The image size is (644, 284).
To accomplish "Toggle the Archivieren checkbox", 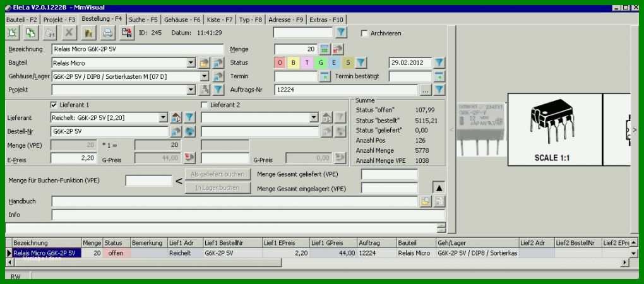I will pos(364,33).
